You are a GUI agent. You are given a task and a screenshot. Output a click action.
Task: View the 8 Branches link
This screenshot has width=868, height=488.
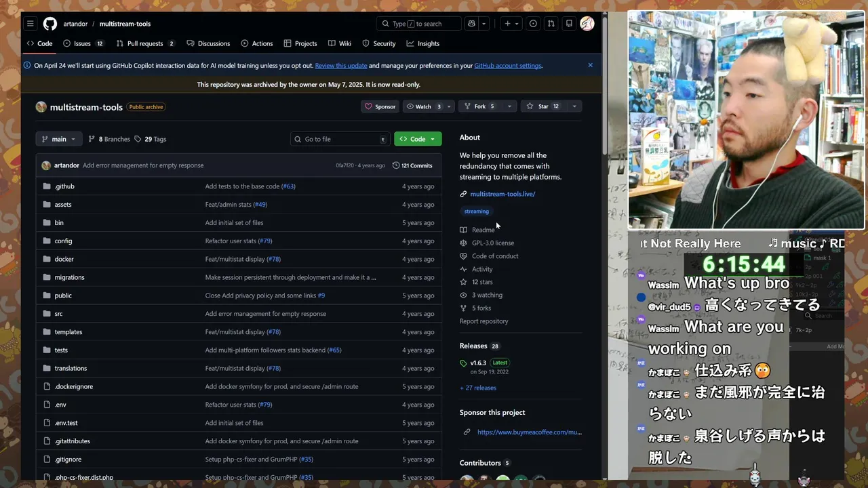point(108,139)
